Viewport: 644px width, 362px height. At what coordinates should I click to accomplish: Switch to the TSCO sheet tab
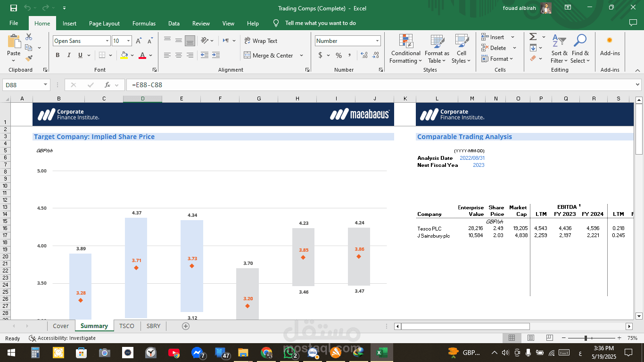tap(126, 326)
